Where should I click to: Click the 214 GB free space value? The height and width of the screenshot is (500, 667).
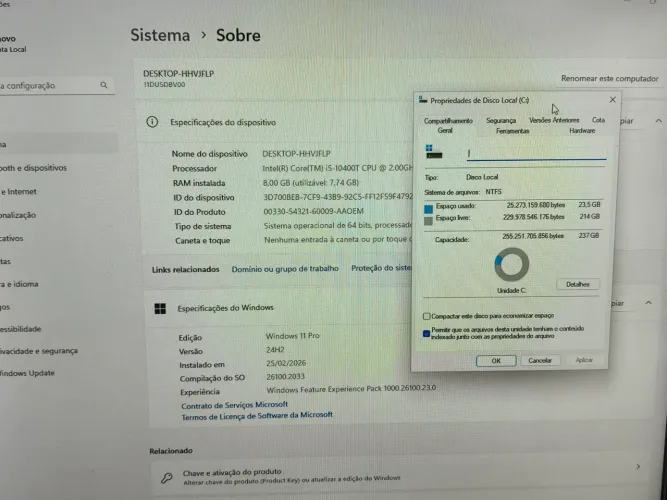[x=590, y=216]
